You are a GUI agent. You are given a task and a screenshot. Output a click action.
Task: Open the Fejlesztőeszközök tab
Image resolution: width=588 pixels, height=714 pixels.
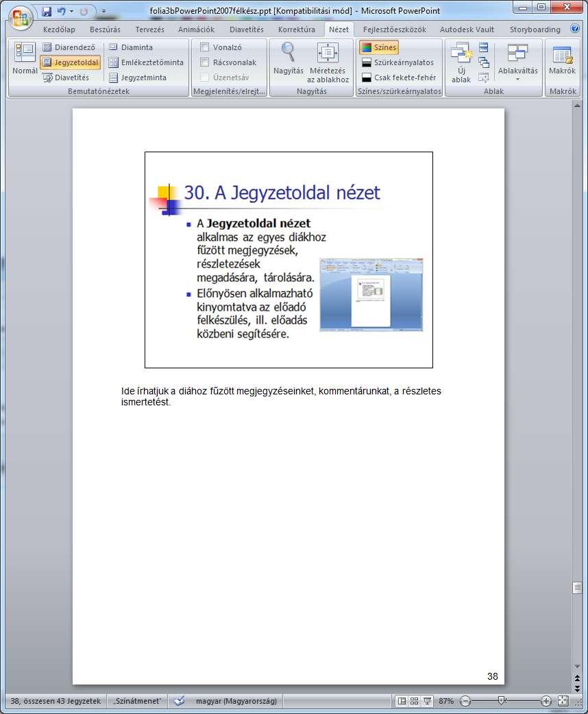(x=395, y=29)
